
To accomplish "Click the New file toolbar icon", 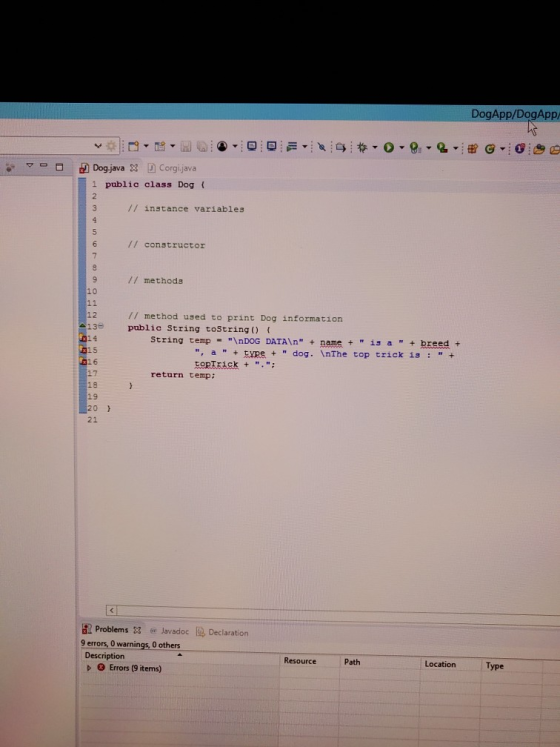I will tap(134, 146).
